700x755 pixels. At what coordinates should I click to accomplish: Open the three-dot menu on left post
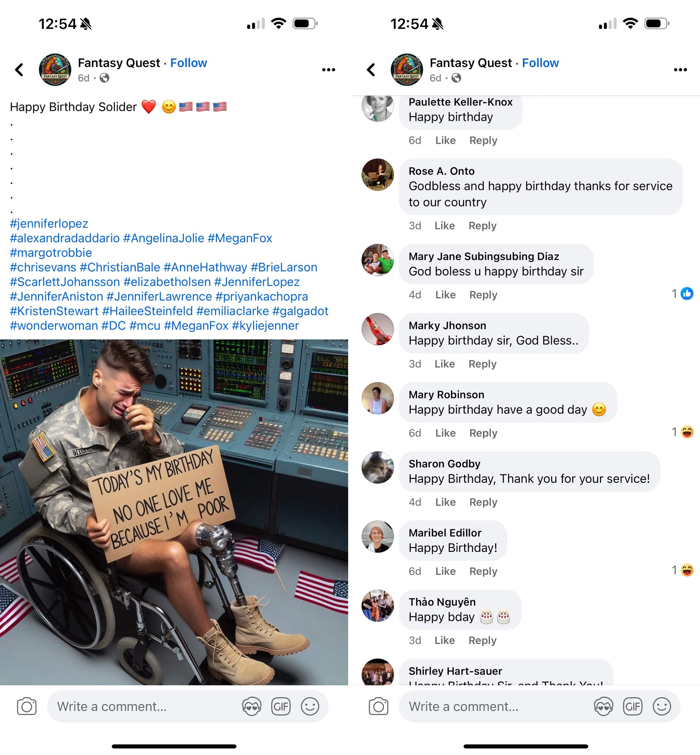coord(328,70)
